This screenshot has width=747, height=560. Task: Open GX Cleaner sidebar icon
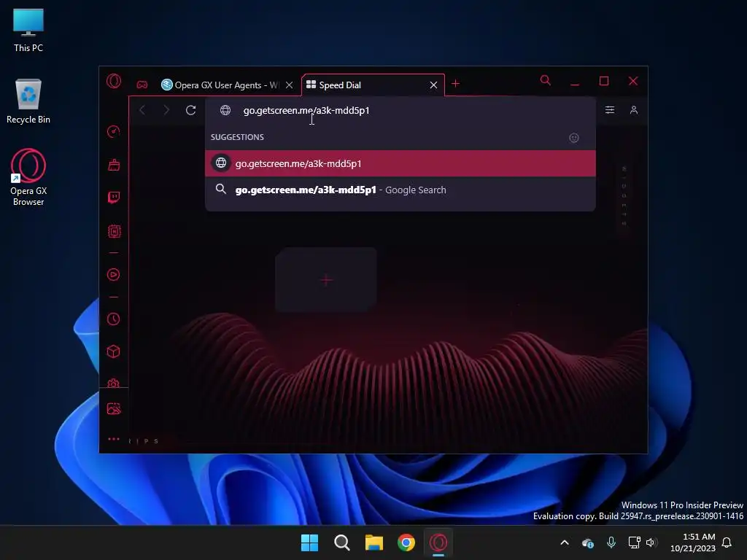(114, 165)
